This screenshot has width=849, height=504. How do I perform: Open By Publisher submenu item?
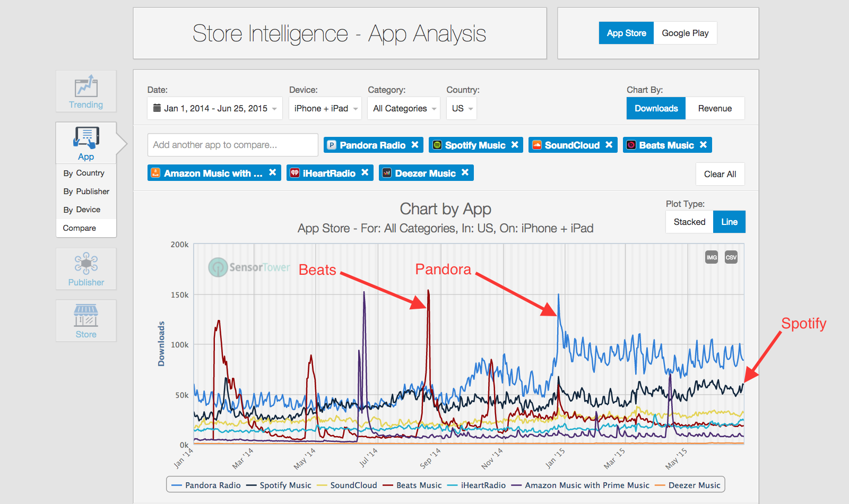tap(86, 191)
